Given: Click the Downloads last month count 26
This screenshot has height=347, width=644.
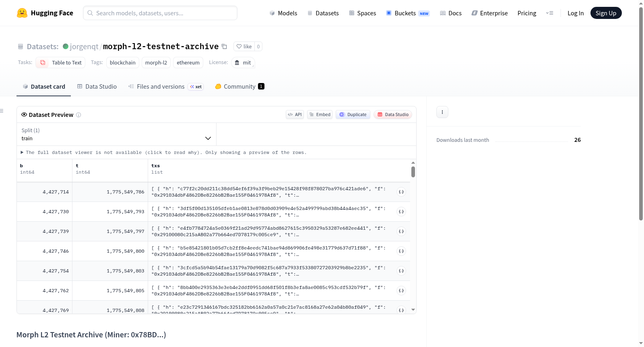Looking at the screenshot, I should click(x=578, y=140).
